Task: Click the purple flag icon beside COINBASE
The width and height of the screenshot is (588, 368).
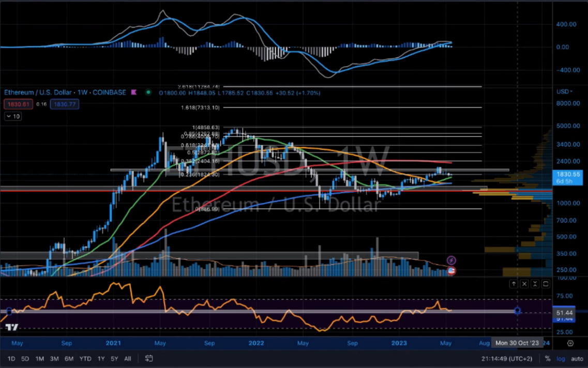Action: 133,93
